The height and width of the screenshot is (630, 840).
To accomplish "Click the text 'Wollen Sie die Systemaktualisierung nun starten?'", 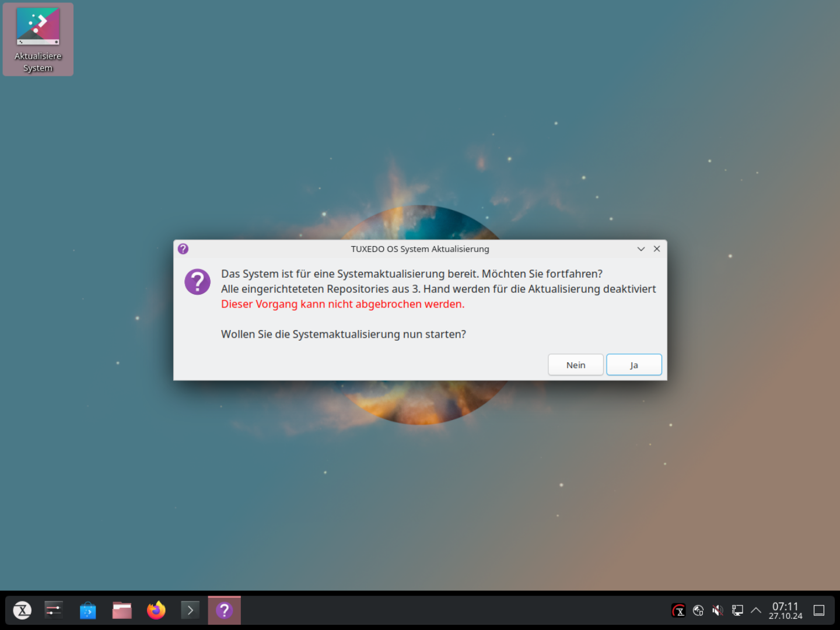I will [344, 334].
